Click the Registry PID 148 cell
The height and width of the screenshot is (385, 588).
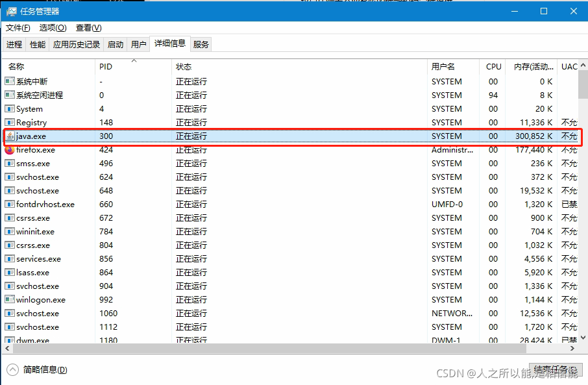106,122
